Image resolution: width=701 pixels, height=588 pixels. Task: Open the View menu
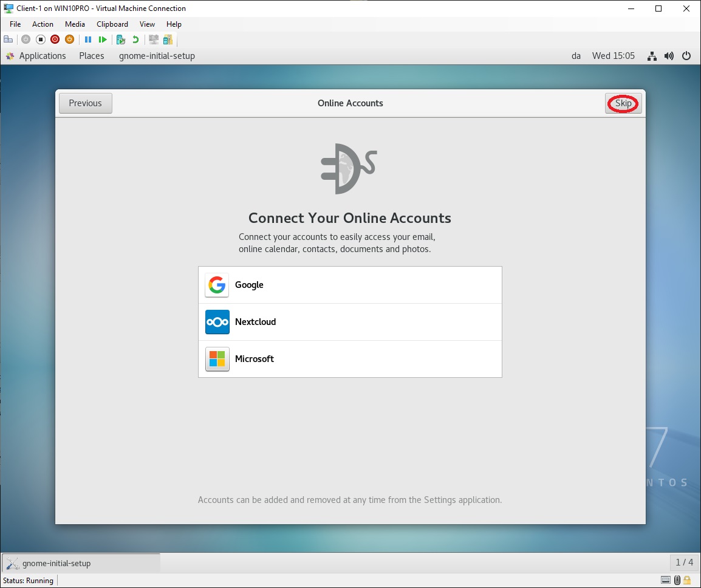pos(147,24)
